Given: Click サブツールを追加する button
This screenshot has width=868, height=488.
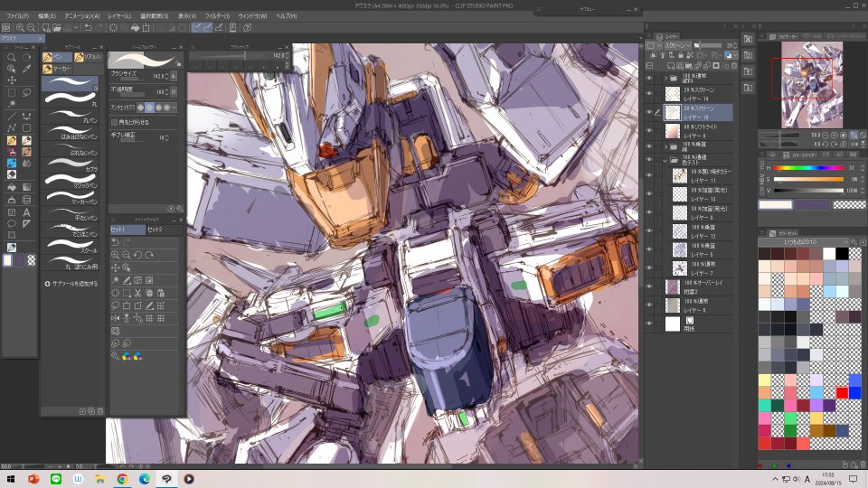Looking at the screenshot, I should click(71, 284).
